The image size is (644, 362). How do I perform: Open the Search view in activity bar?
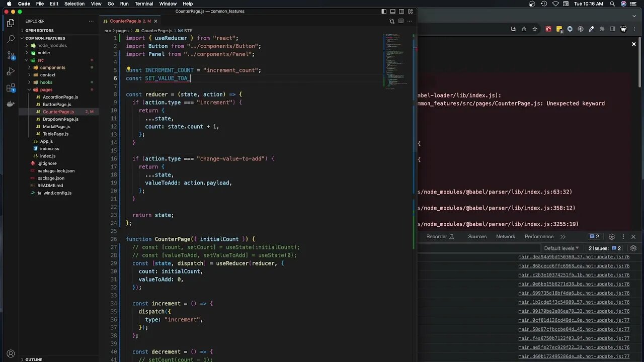[11, 39]
